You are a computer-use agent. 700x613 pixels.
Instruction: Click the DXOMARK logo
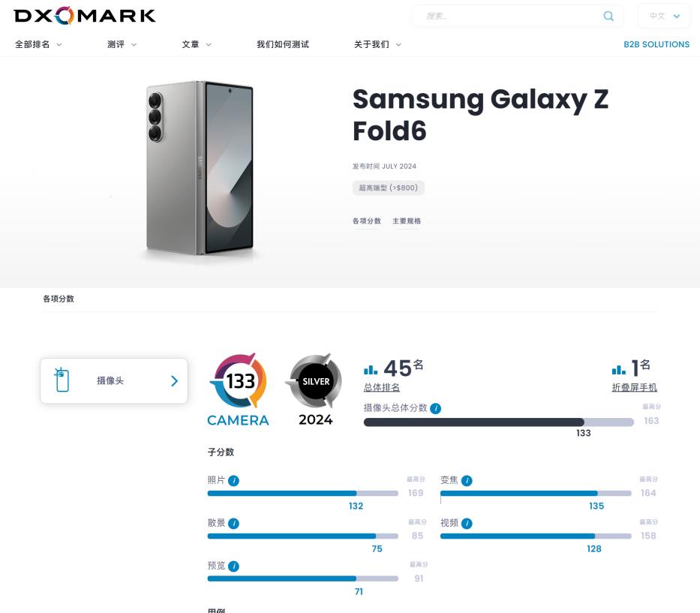click(85, 16)
